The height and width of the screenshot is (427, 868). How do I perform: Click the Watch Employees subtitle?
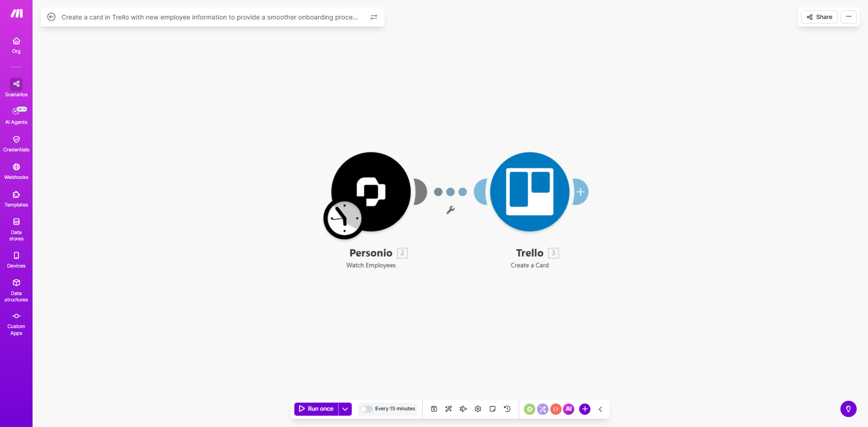pyautogui.click(x=371, y=265)
